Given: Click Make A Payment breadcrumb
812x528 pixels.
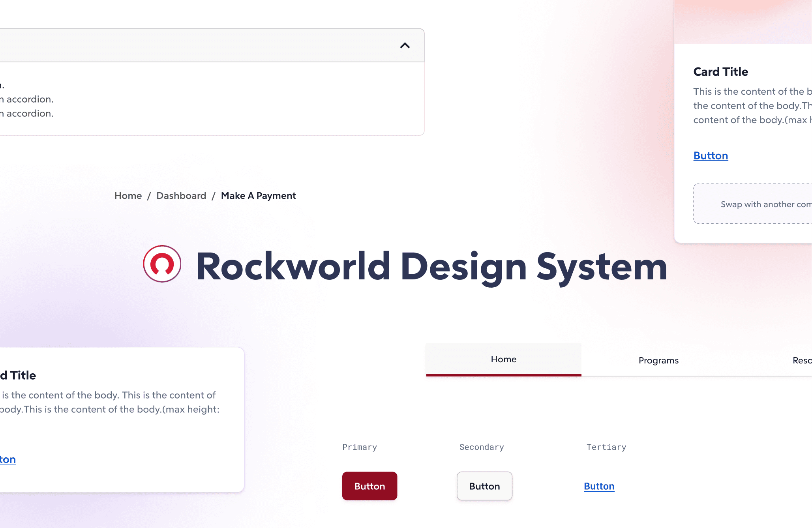Looking at the screenshot, I should coord(258,196).
